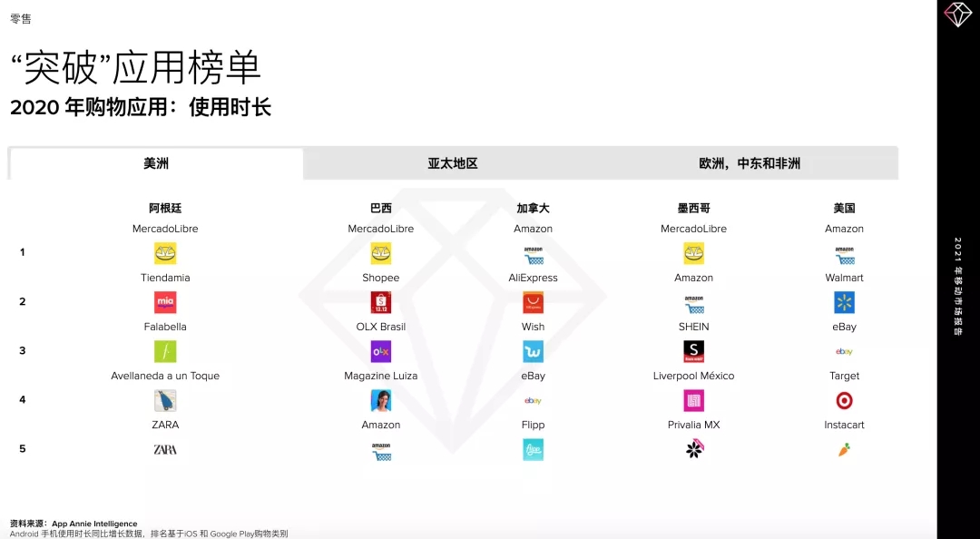The width and height of the screenshot is (980, 539).
Task: Click App Annie diamond logo top right
Action: (958, 14)
